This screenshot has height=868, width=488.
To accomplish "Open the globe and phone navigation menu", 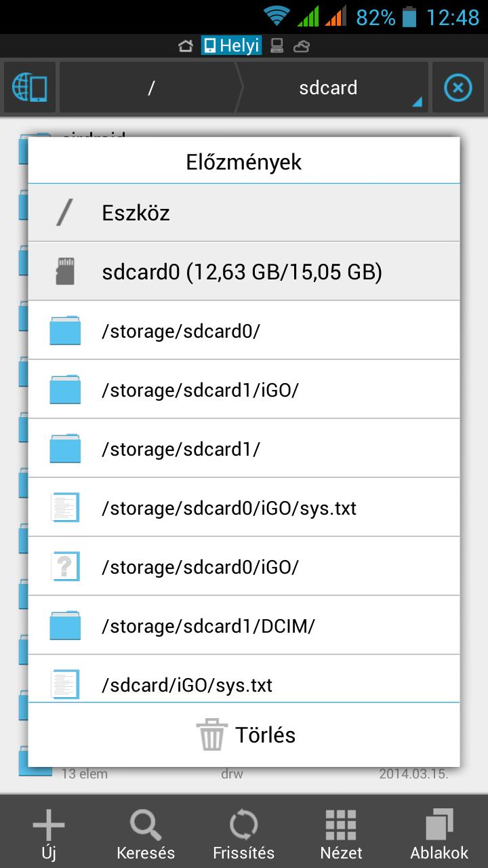I will [x=30, y=88].
